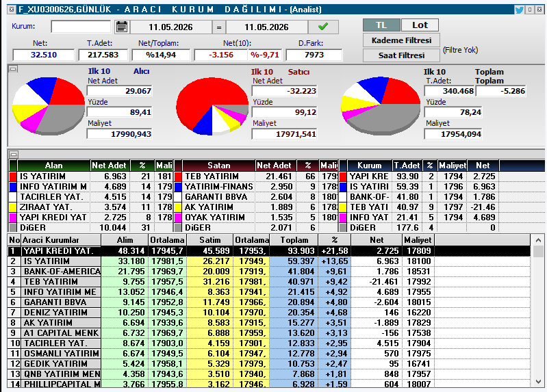Select the IS YATIRIM row number 2
This screenshot has width=547, height=392.
[268, 261]
